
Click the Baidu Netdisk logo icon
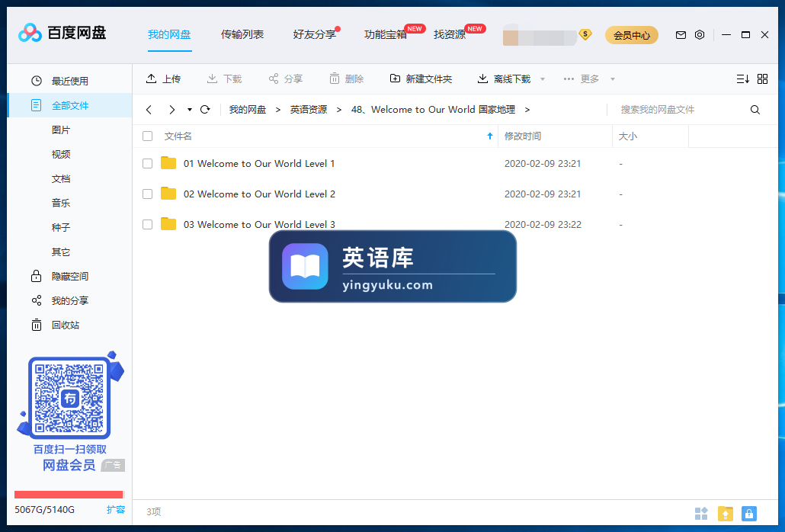click(30, 33)
